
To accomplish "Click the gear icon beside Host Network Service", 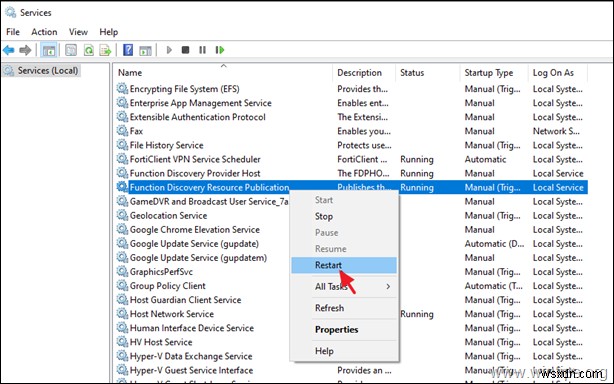I will pos(122,314).
